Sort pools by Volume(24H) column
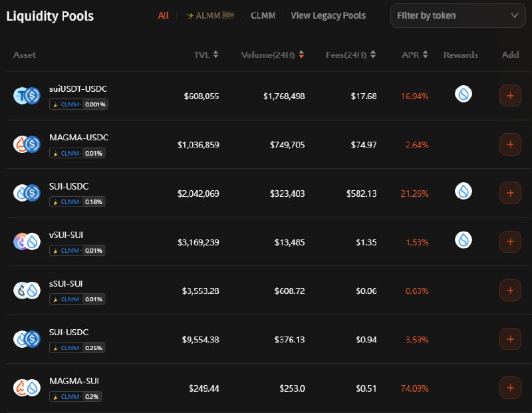The width and height of the screenshot is (532, 413). point(273,55)
